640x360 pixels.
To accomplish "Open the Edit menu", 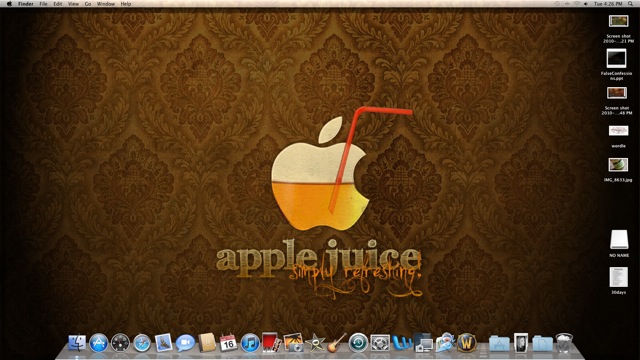I will pyautogui.click(x=58, y=4).
